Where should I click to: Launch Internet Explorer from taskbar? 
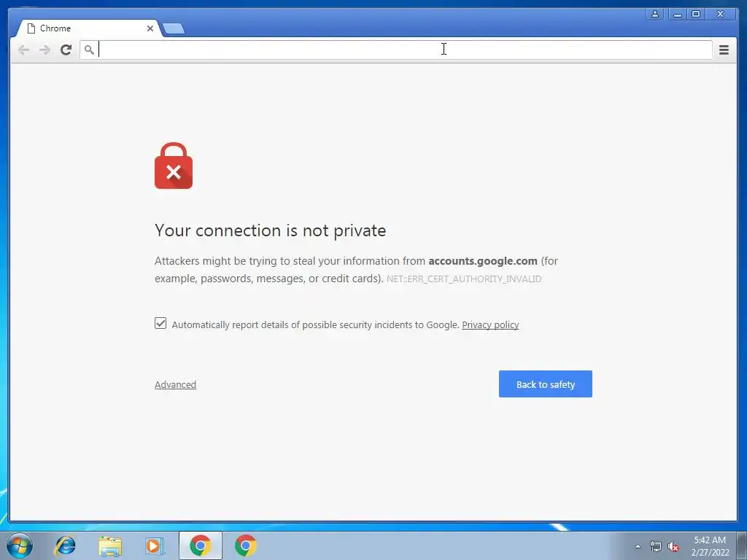click(x=65, y=545)
